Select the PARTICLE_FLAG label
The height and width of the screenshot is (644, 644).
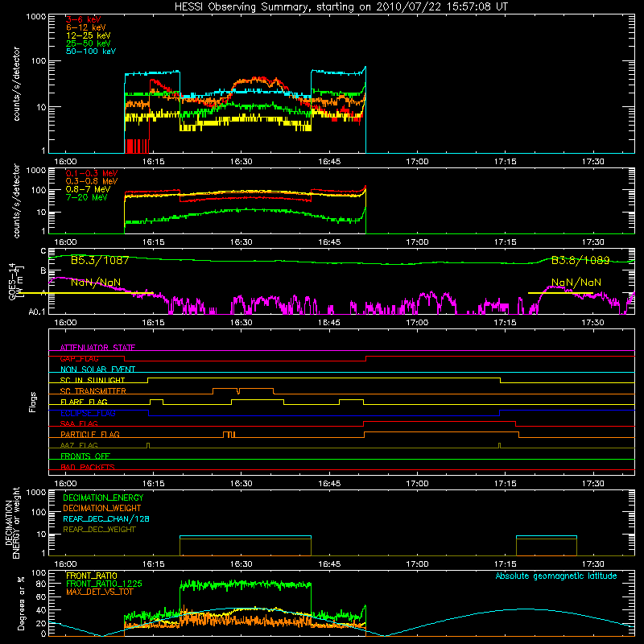[x=90, y=434]
